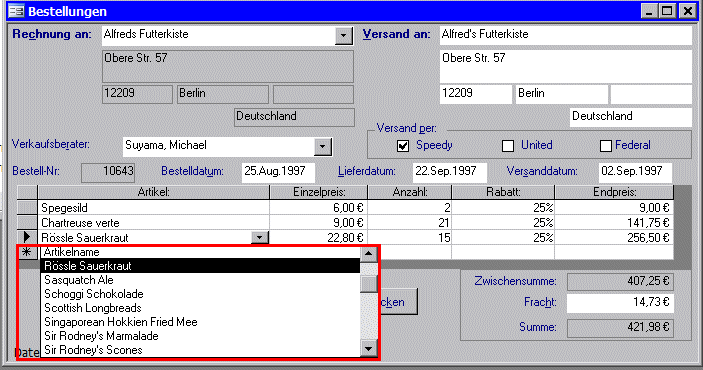This screenshot has width=703, height=370.
Task: Choose Sasquatch Ale from the list
Action: (200, 280)
